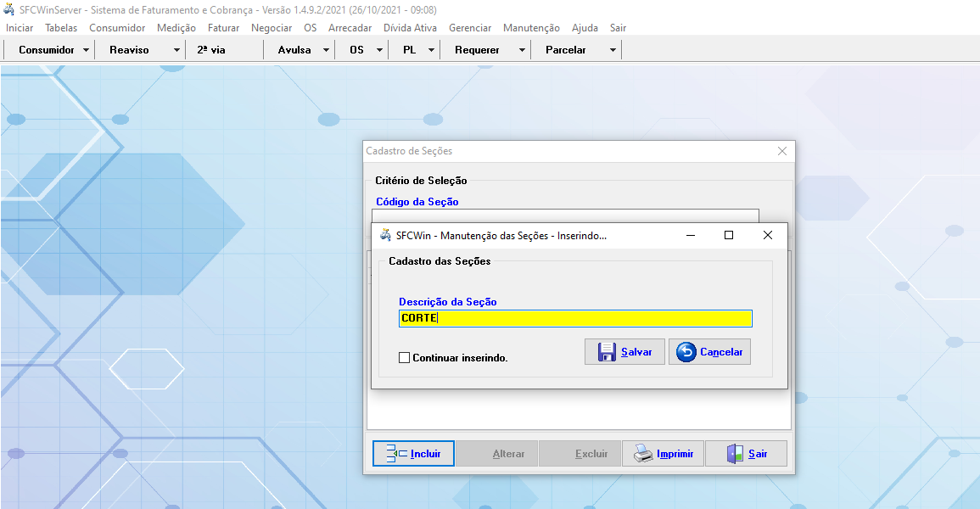Image resolution: width=980 pixels, height=509 pixels.
Task: Open the Dívida Ativa menu
Action: (410, 28)
